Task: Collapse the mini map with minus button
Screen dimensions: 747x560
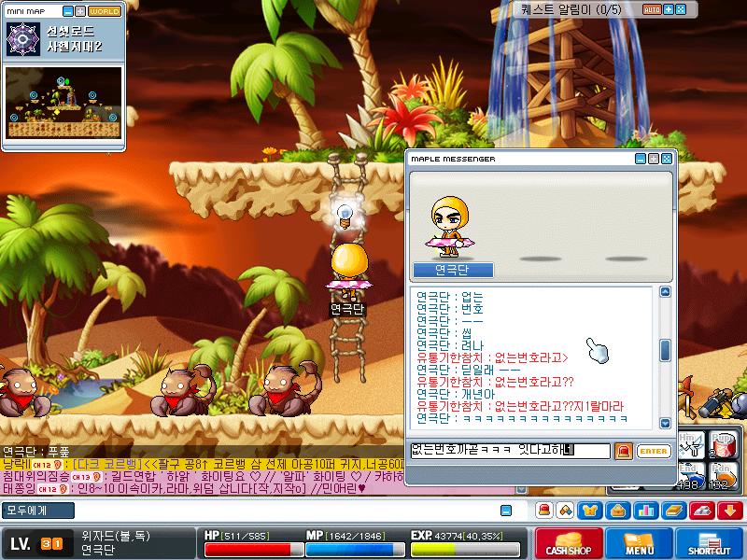Action: click(68, 11)
